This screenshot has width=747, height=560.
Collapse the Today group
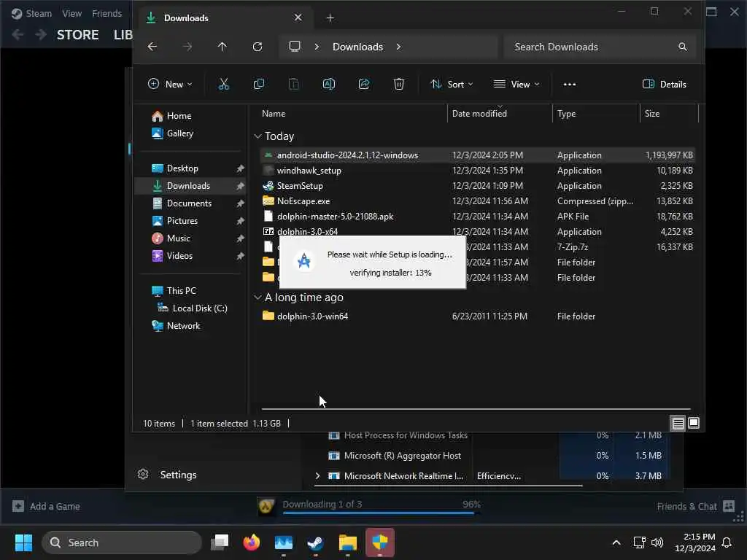pyautogui.click(x=258, y=136)
